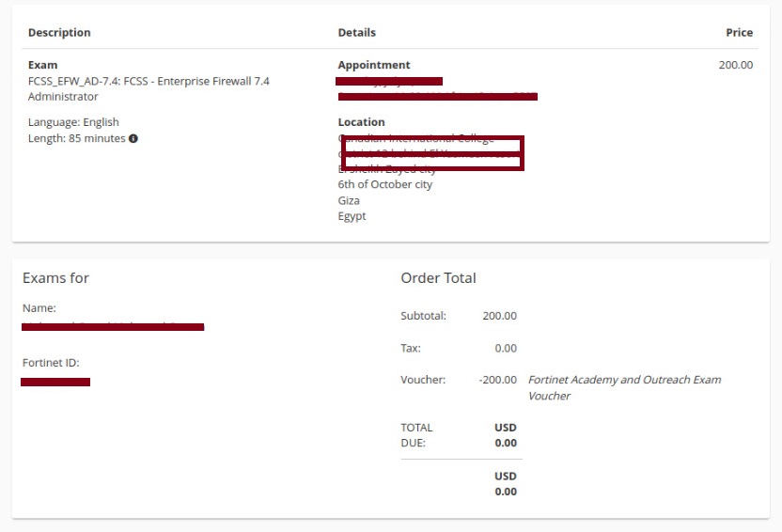Click the redacted candidate name field

click(113, 327)
